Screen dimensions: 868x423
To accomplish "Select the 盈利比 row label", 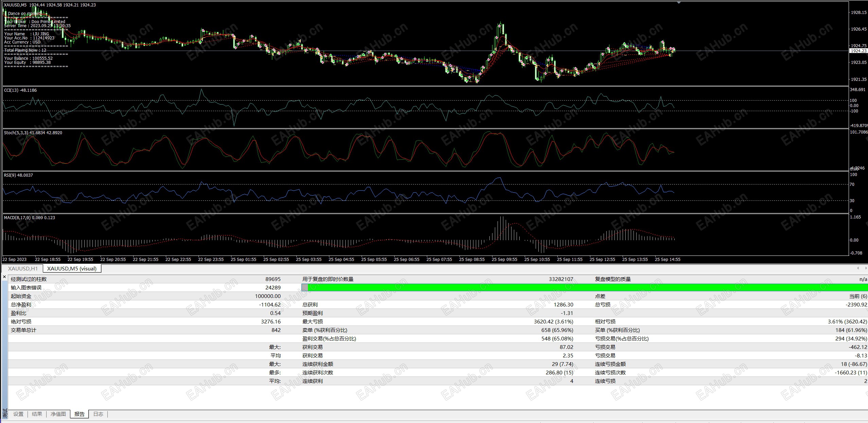I will coord(19,313).
